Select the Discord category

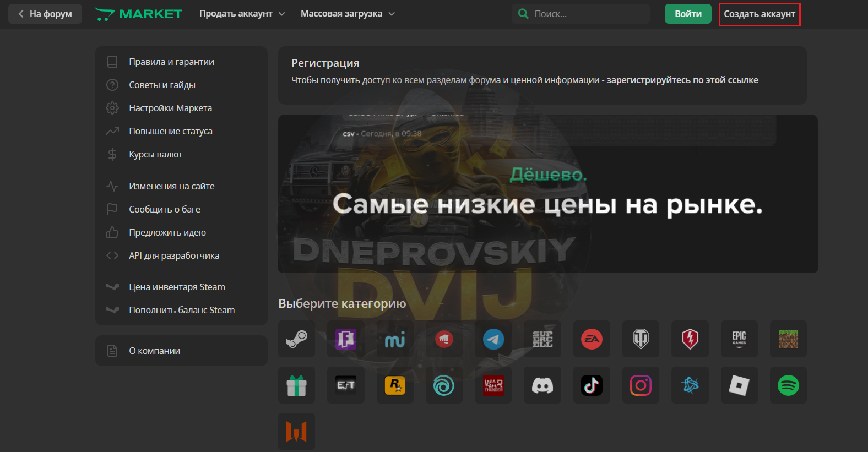click(x=542, y=385)
